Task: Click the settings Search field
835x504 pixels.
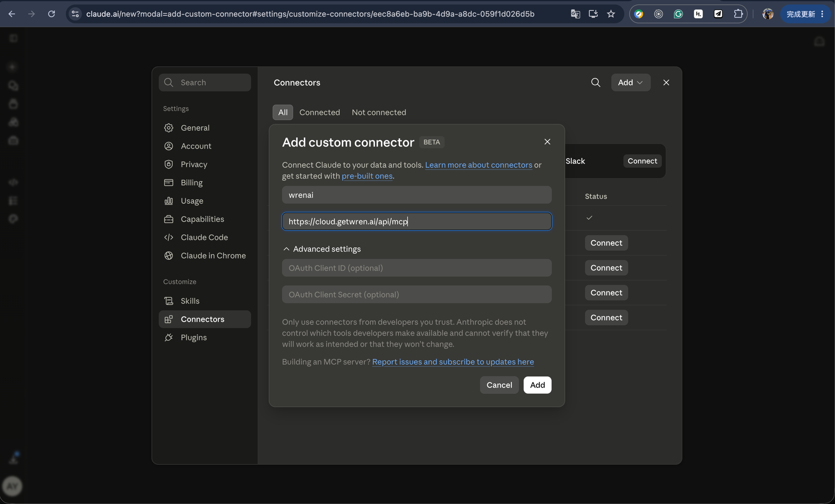Action: [205, 82]
